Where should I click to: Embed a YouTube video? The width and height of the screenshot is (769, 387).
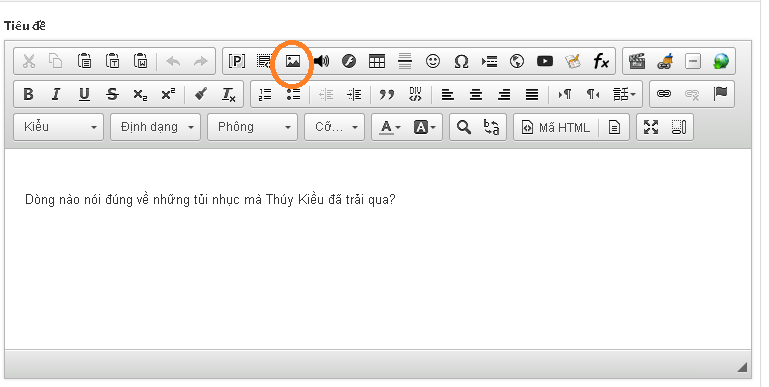(x=545, y=61)
